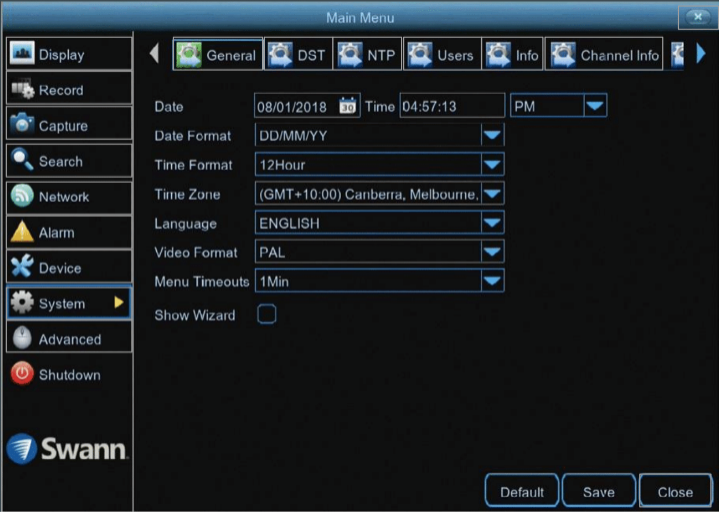Open the Time Zone dropdown
Screen dimensions: 719x512
[492, 194]
